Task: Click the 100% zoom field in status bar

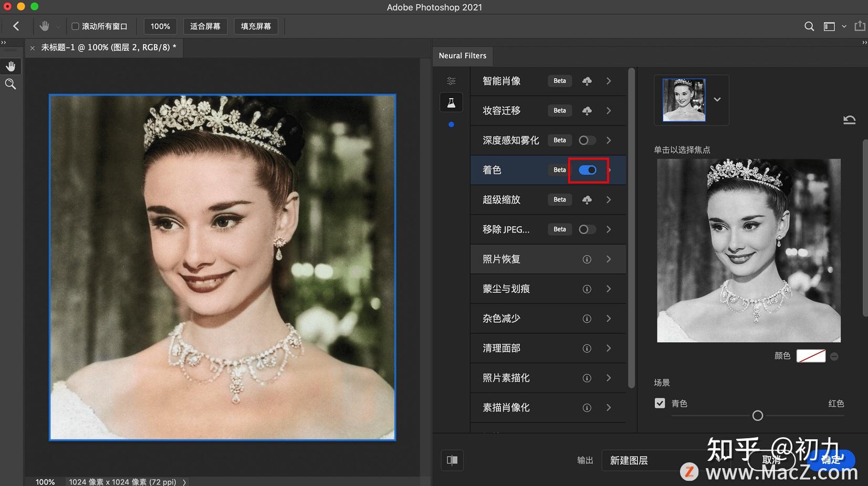Action: click(45, 482)
